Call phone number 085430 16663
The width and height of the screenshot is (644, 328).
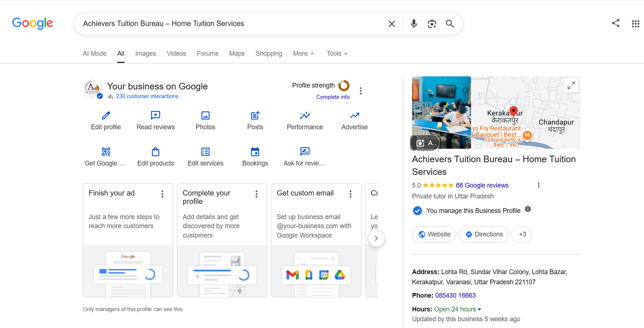coord(455,295)
